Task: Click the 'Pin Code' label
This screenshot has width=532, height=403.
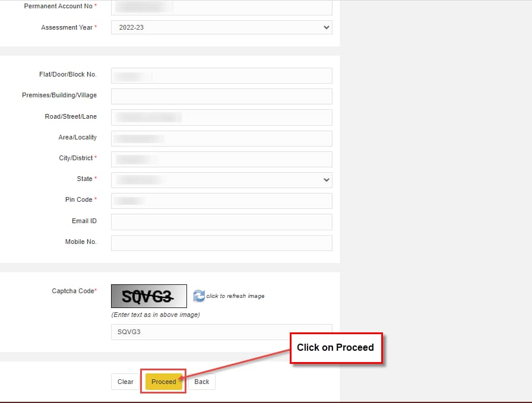Action: 81,200
